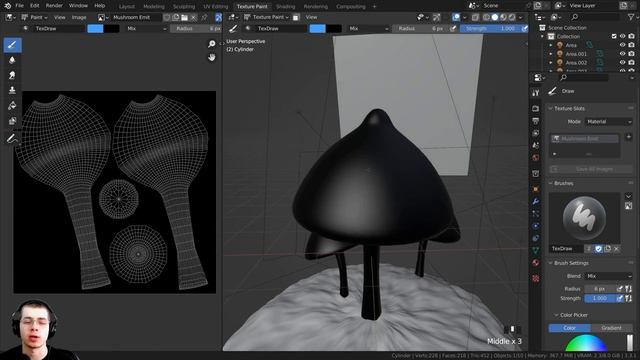Open the Texture properties tab
Viewport: 640px width, 360px height.
[536, 278]
